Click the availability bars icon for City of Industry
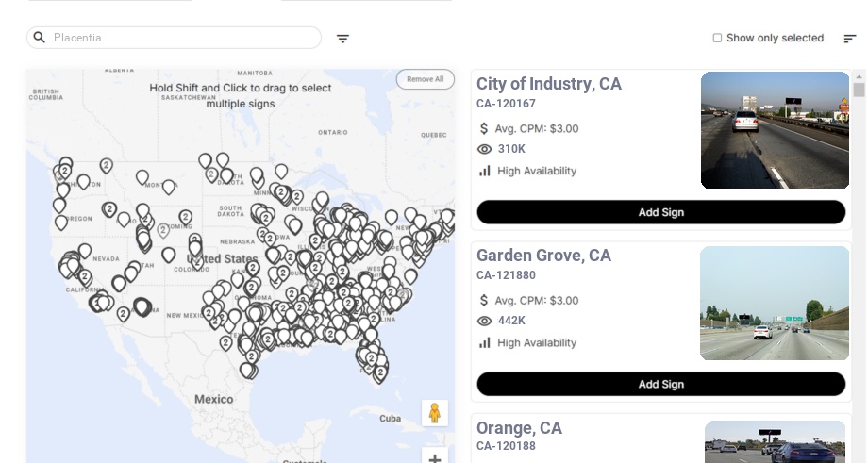 tap(485, 171)
